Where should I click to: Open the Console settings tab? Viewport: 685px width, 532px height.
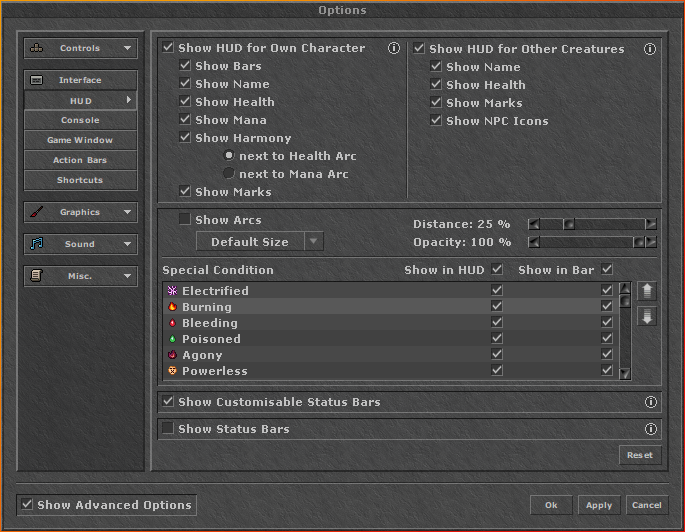click(x=80, y=120)
